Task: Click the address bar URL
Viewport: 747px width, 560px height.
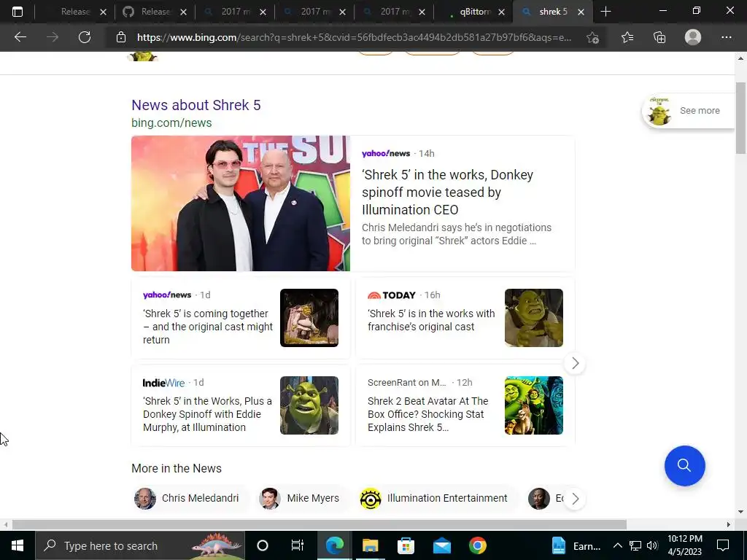Action: [354, 37]
